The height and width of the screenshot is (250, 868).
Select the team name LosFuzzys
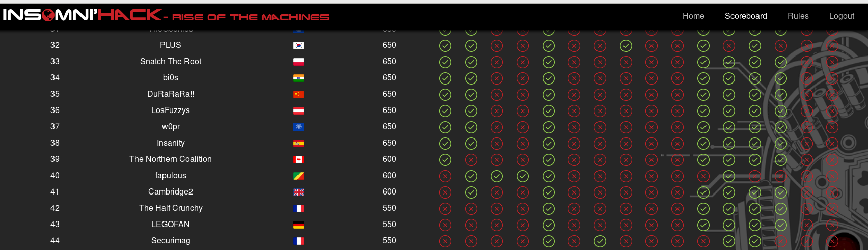(x=171, y=110)
